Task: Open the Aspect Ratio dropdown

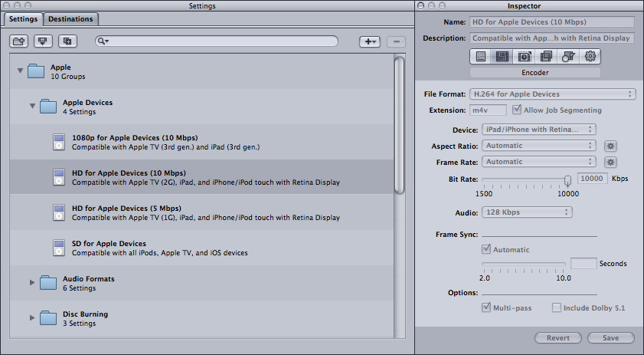Action: [x=538, y=146]
